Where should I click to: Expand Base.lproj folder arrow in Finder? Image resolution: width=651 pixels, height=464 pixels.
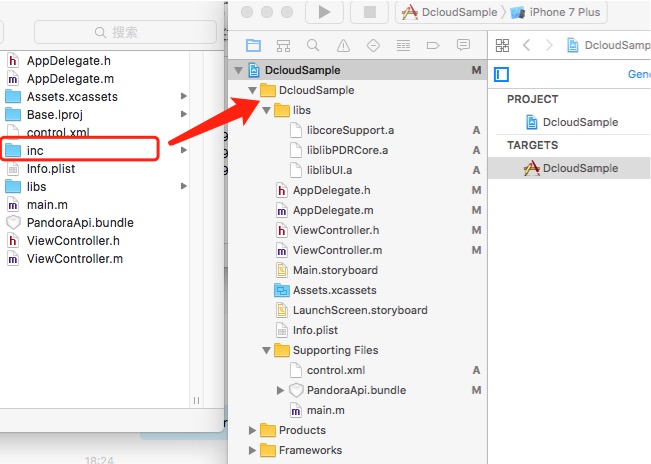(x=184, y=114)
